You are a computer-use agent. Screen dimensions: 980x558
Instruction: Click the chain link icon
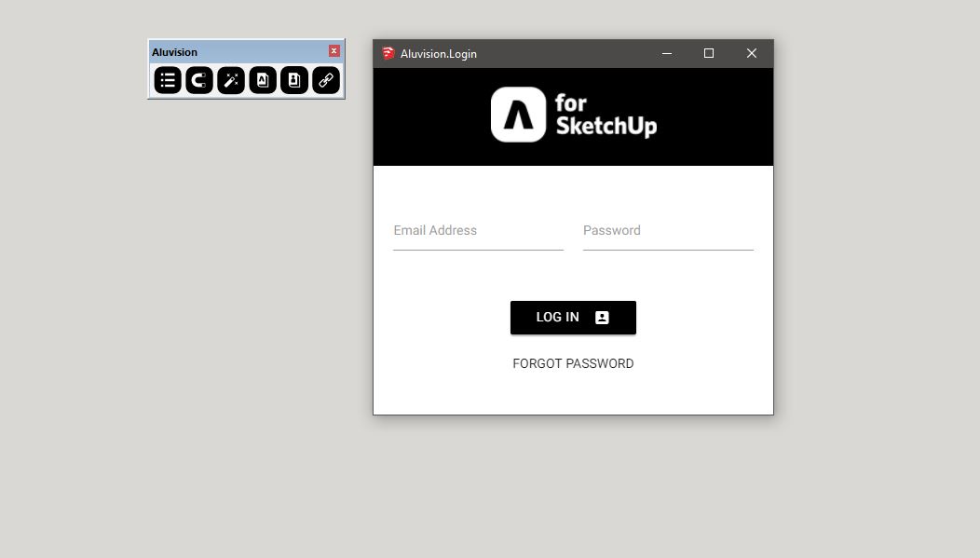click(x=326, y=81)
